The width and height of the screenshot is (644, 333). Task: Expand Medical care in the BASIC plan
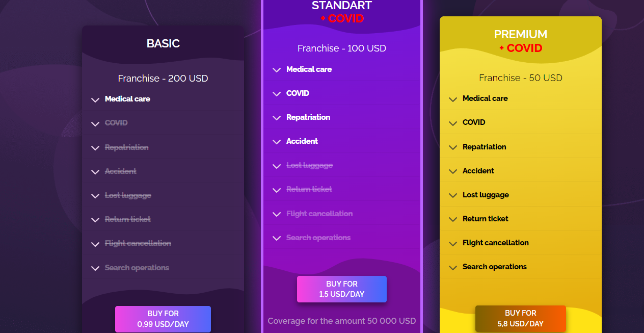[126, 99]
